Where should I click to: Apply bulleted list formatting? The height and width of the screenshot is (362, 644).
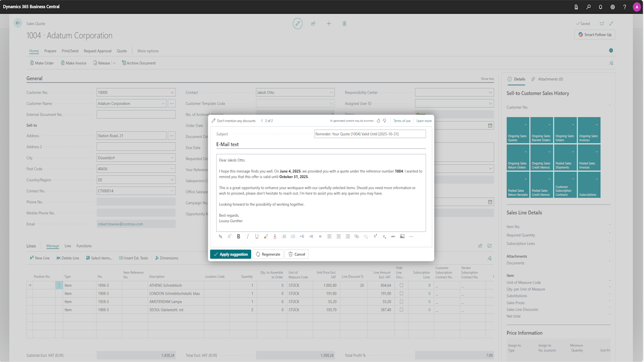tap(284, 236)
